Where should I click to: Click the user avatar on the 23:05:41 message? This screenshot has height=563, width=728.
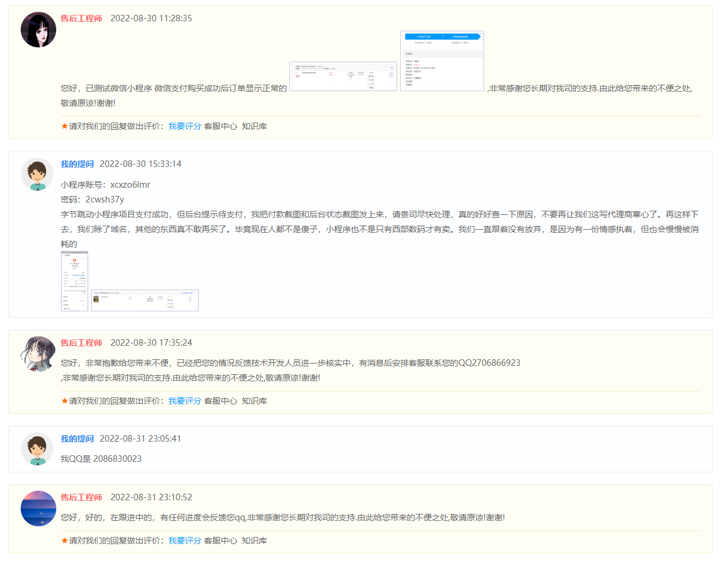click(37, 449)
